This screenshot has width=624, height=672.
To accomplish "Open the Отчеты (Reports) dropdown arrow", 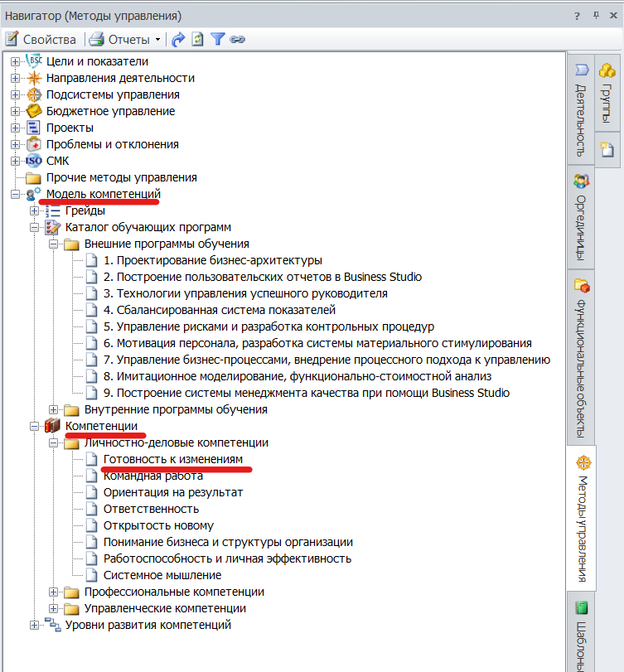I will [157, 40].
